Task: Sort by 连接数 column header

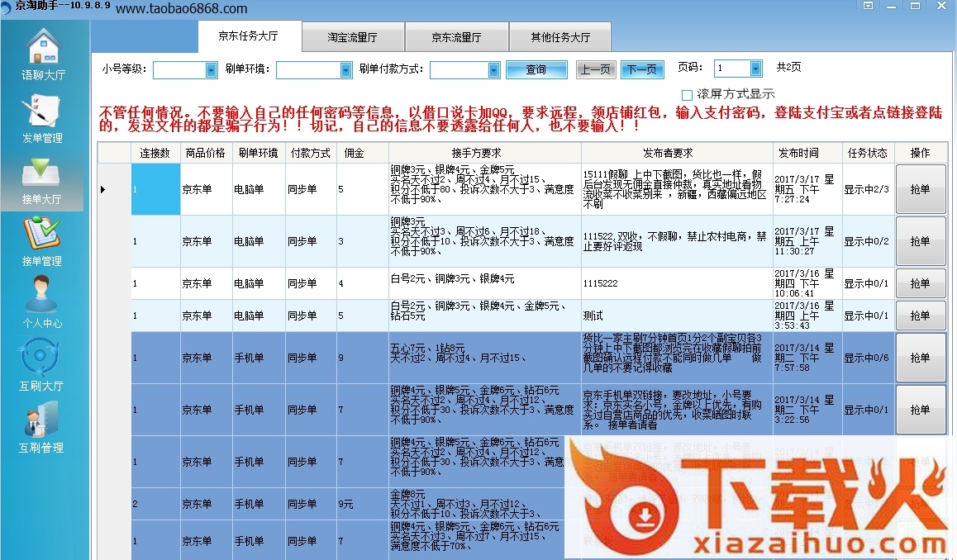Action: [x=155, y=153]
